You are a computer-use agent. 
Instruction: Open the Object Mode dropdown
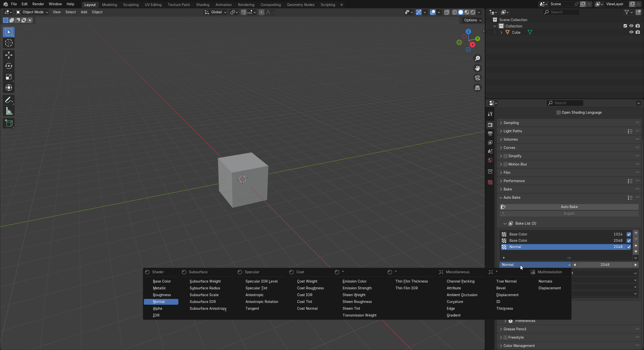click(32, 12)
